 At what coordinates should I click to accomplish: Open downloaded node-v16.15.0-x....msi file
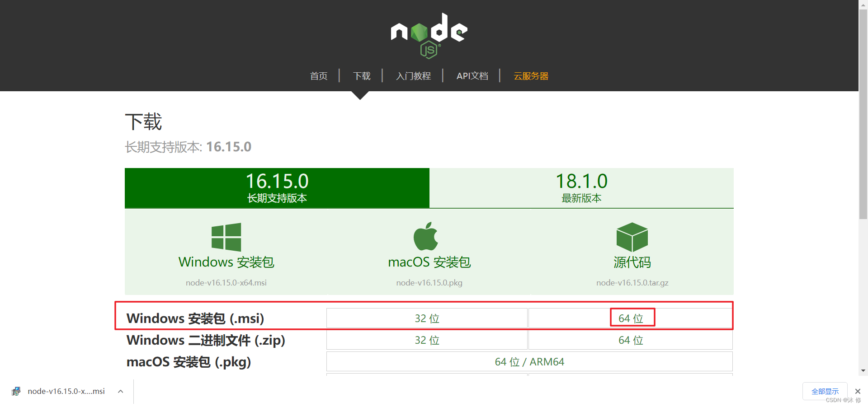(66, 391)
